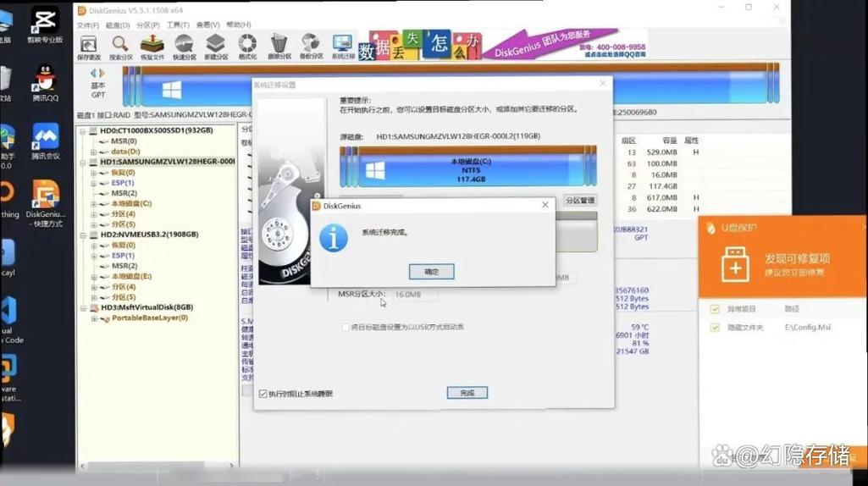Screen dimensions: 868x486
Task: Open the 分区(P) menu
Action: 148,25
